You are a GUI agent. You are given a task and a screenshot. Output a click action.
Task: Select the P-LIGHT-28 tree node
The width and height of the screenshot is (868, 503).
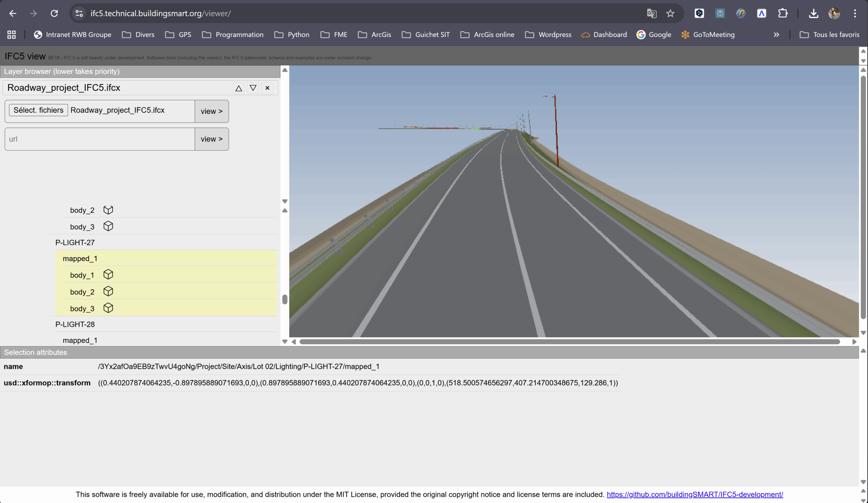coord(75,324)
